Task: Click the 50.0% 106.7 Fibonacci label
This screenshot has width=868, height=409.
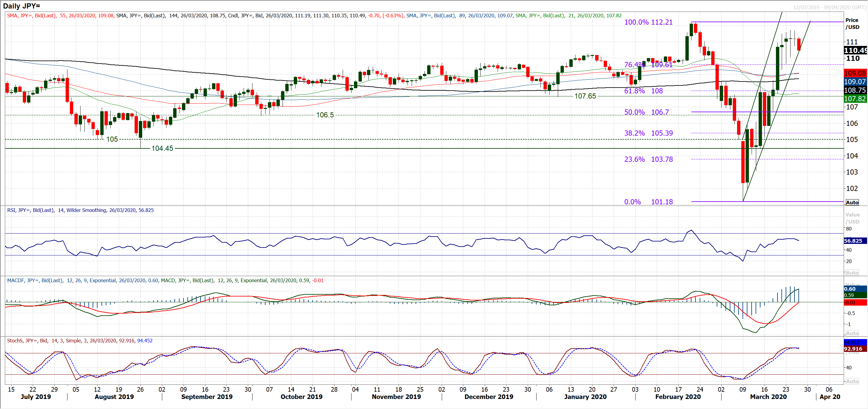Action: tap(646, 112)
